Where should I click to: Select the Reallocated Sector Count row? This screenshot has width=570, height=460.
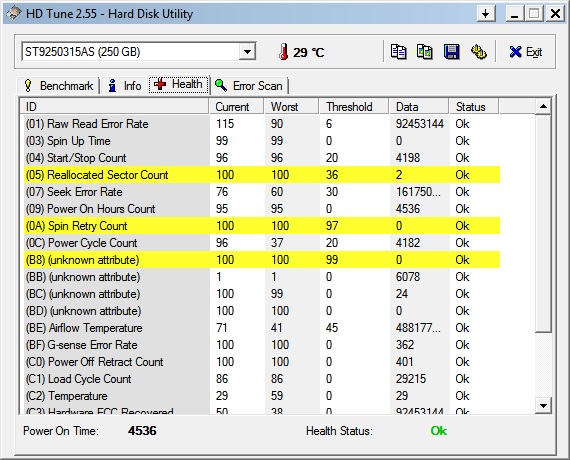click(x=262, y=175)
